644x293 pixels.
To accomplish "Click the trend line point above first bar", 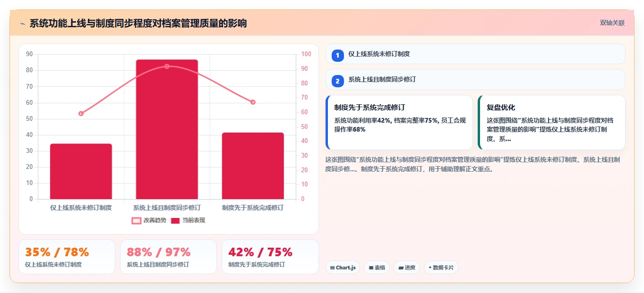I will [x=81, y=113].
